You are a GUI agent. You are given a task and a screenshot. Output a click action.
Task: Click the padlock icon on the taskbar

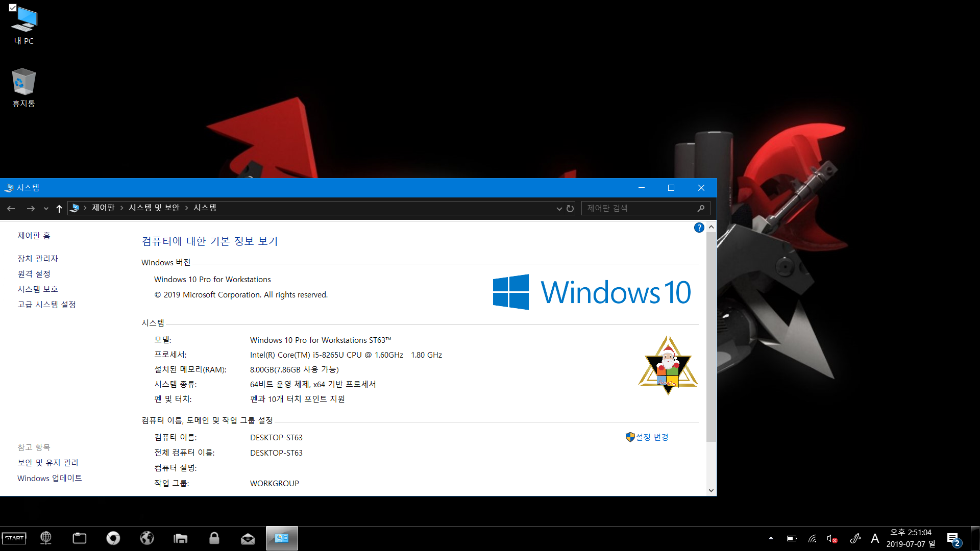click(x=214, y=538)
